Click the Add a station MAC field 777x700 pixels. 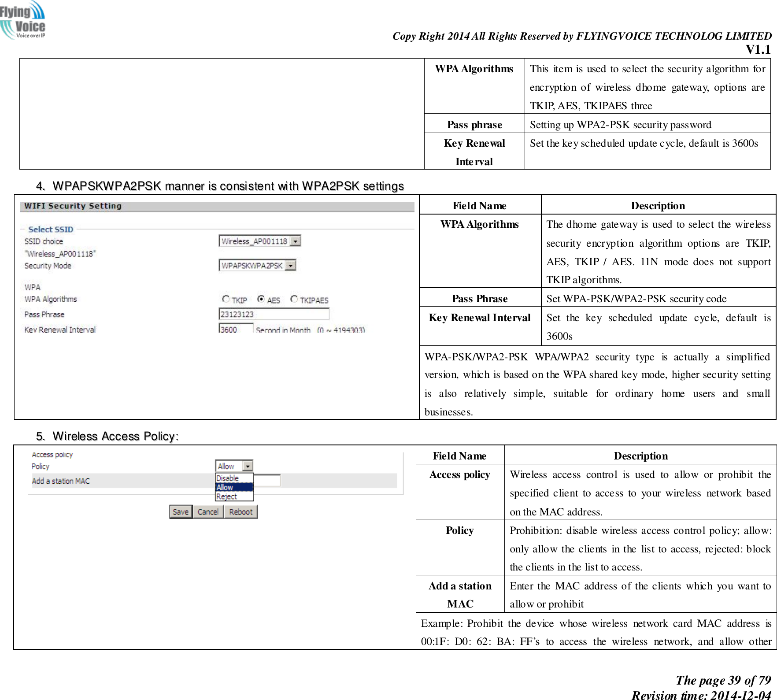pos(267,481)
